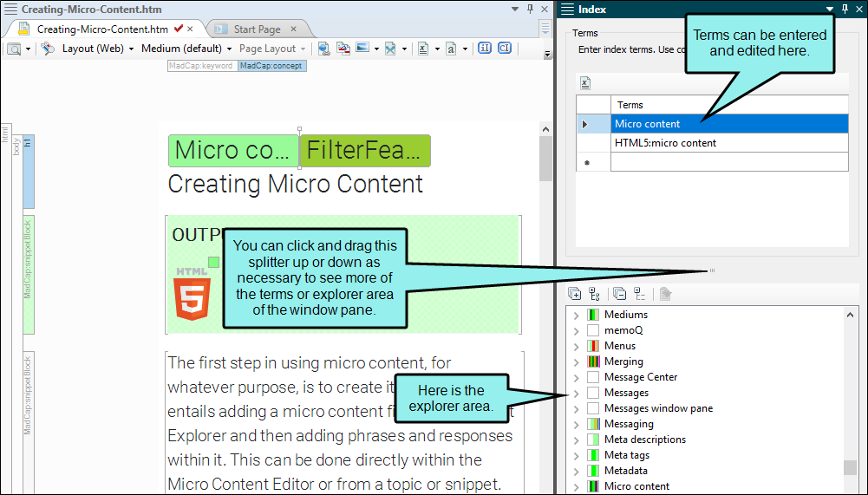Image resolution: width=868 pixels, height=495 pixels.
Task: Click the HTML5 logo image in topic
Action: 193,294
